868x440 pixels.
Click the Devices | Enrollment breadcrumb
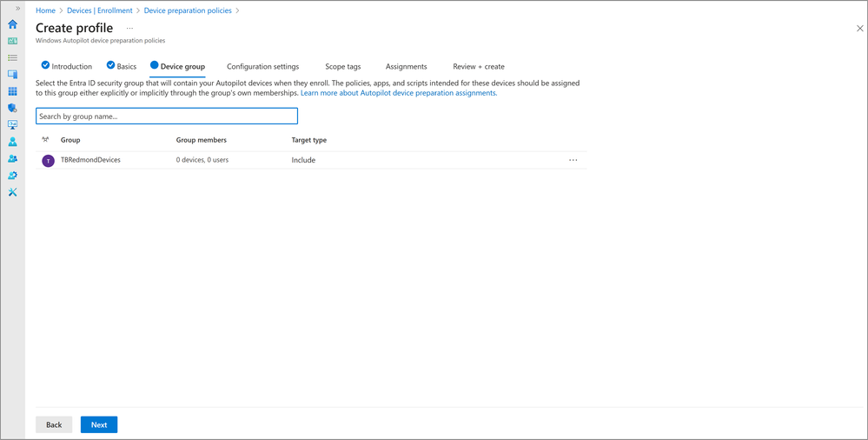(100, 10)
